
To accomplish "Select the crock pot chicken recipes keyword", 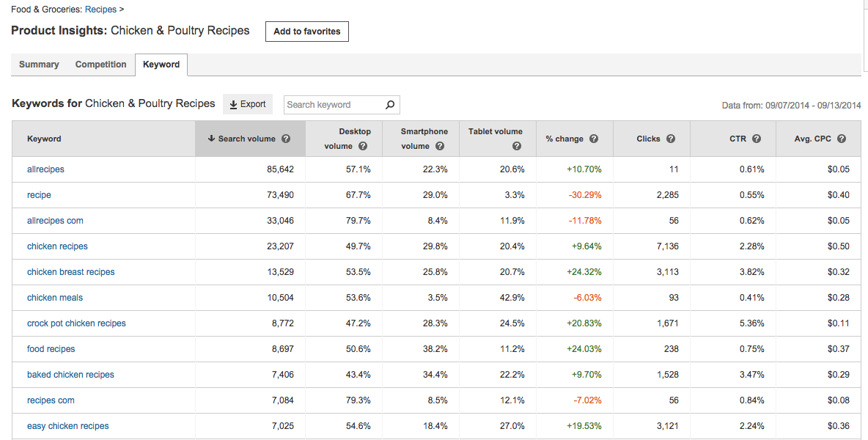I will [76, 323].
